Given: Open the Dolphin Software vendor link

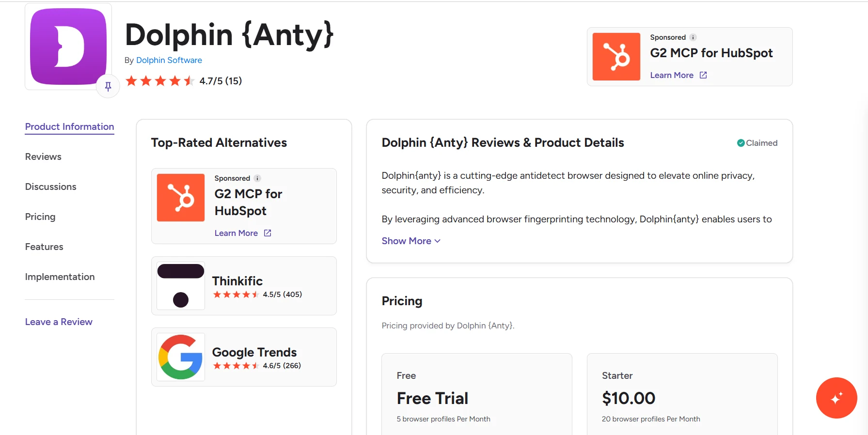Looking at the screenshot, I should click(169, 60).
